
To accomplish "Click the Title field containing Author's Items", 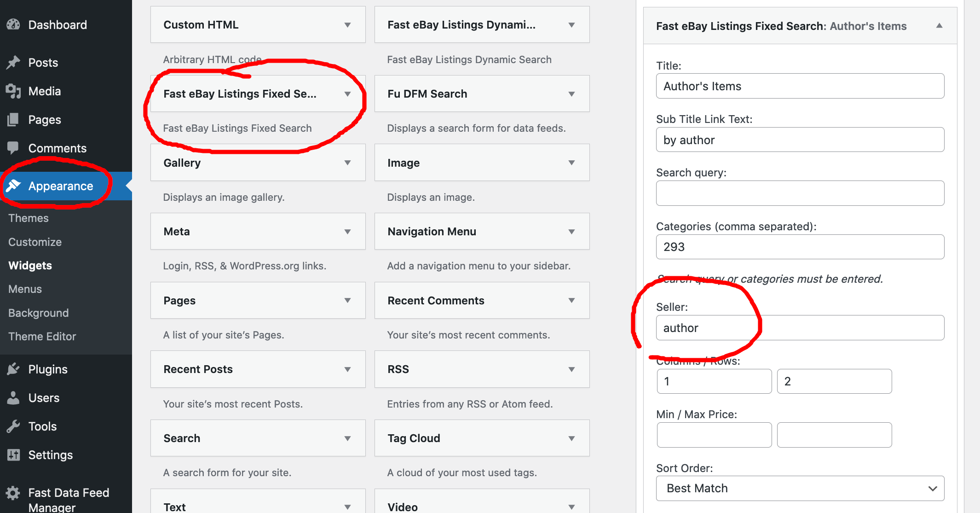I will pyautogui.click(x=800, y=86).
